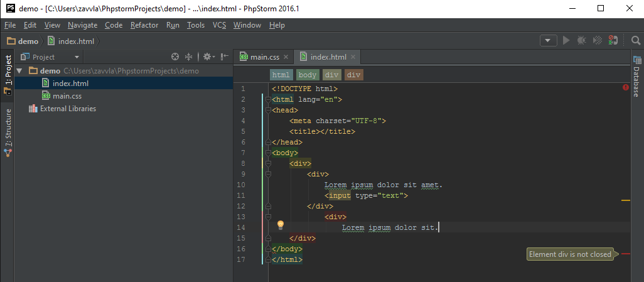Click the input type="text" line
The image size is (644, 282).
[367, 196]
